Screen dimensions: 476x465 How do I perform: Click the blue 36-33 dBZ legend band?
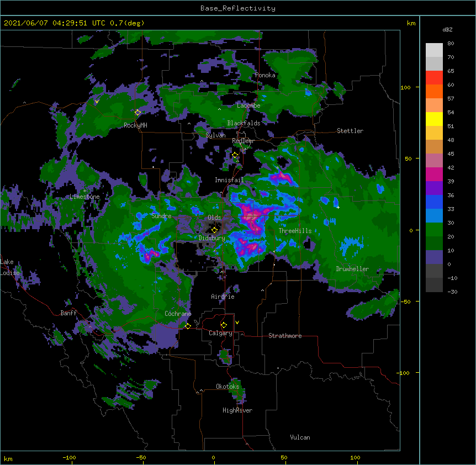tap(434, 202)
